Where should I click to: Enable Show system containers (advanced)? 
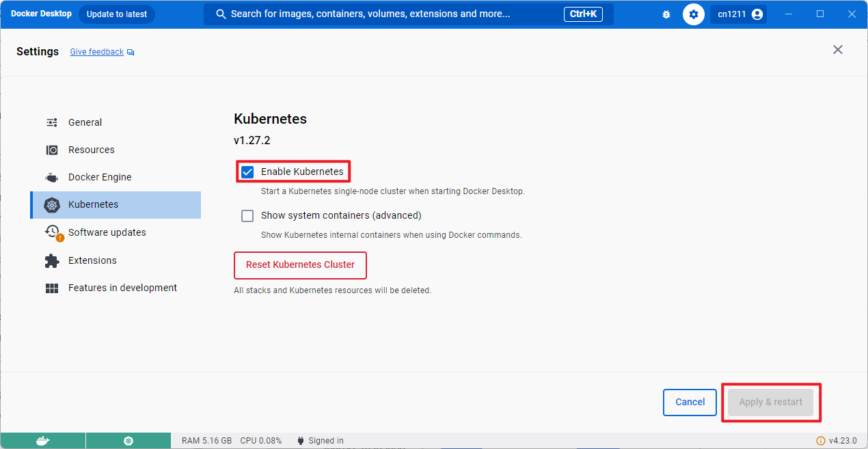pyautogui.click(x=247, y=215)
